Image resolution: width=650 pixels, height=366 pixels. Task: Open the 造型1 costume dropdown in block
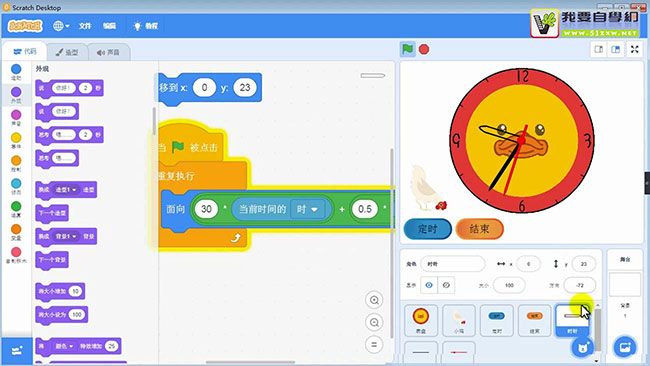[x=66, y=190]
